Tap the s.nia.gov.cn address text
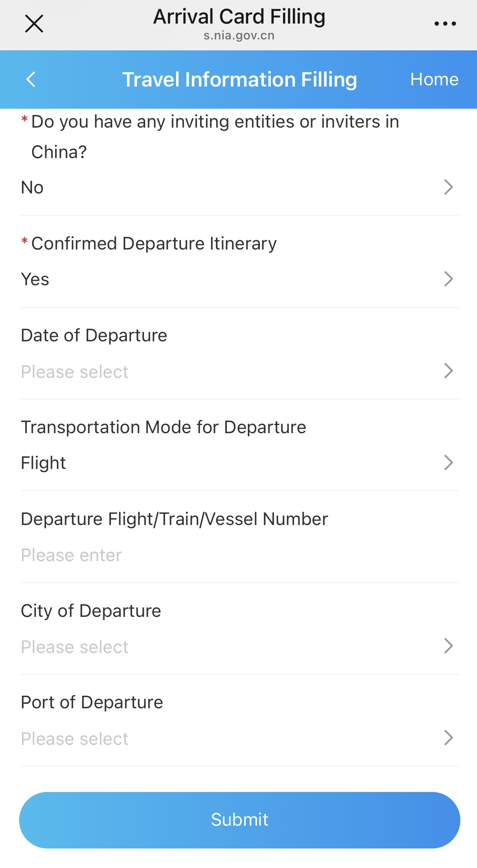 [239, 36]
